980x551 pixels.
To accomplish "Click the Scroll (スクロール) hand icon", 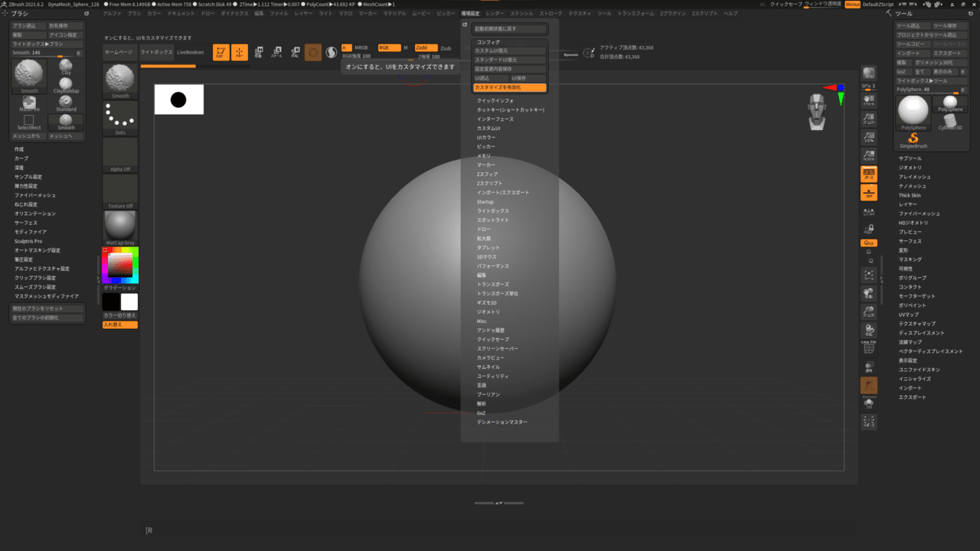I will click(x=869, y=101).
